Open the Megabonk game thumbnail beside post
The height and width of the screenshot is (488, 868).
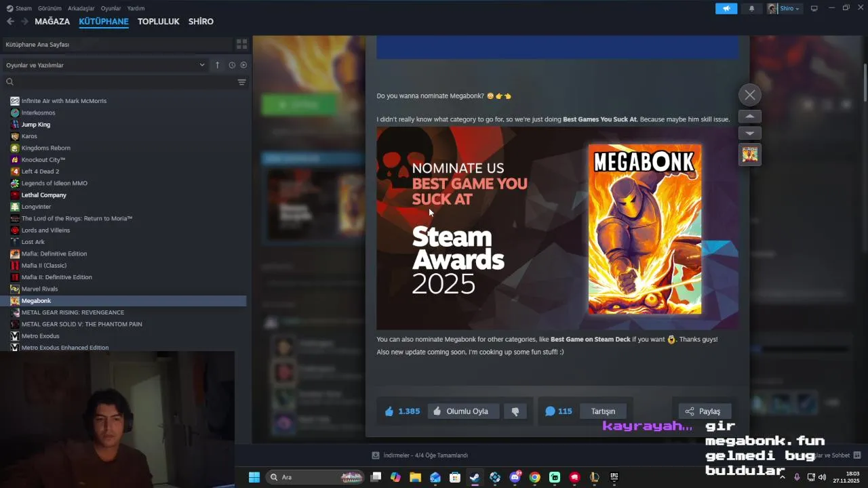[x=749, y=155]
